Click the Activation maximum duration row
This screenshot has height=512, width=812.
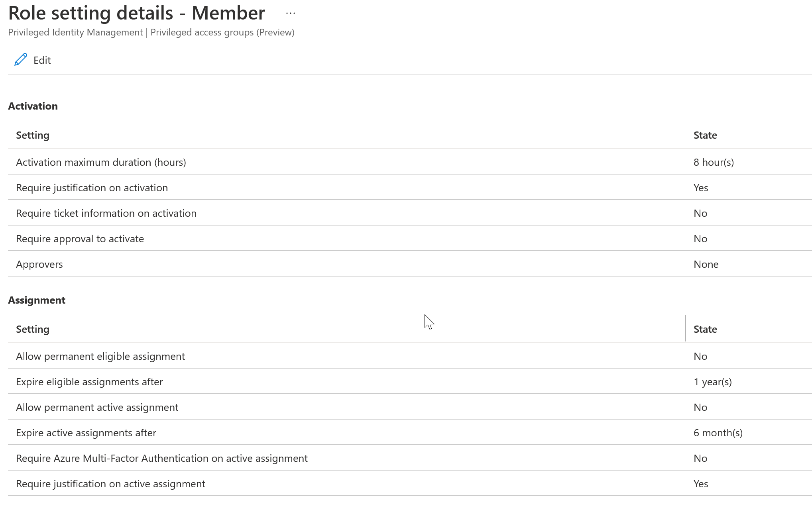pyautogui.click(x=101, y=162)
